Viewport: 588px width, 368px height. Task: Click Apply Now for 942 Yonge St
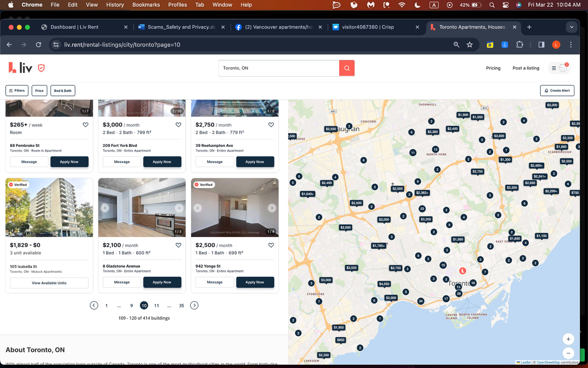pyautogui.click(x=255, y=282)
